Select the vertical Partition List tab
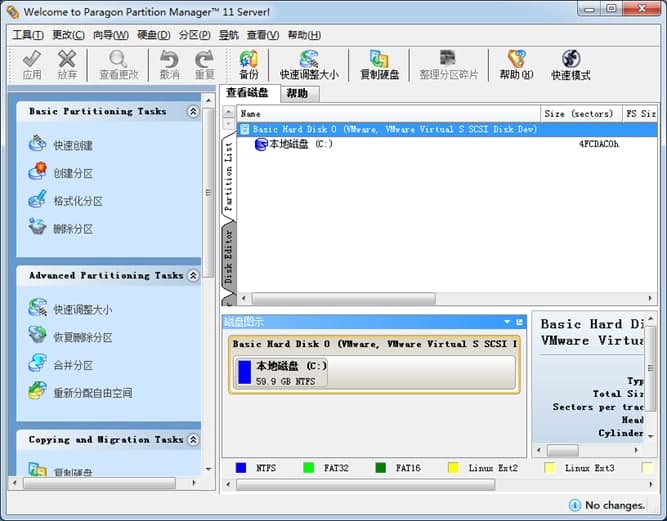Image resolution: width=667 pixels, height=521 pixels. pyautogui.click(x=229, y=177)
